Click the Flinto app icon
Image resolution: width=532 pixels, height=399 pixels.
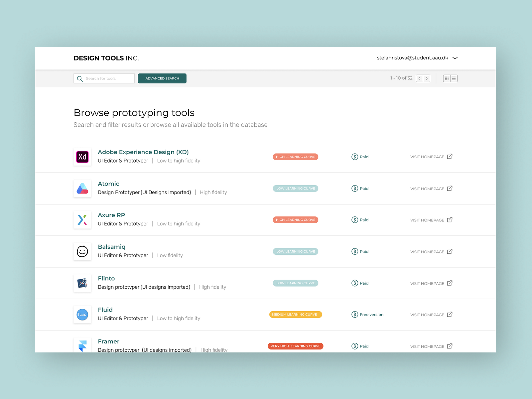[x=82, y=283]
